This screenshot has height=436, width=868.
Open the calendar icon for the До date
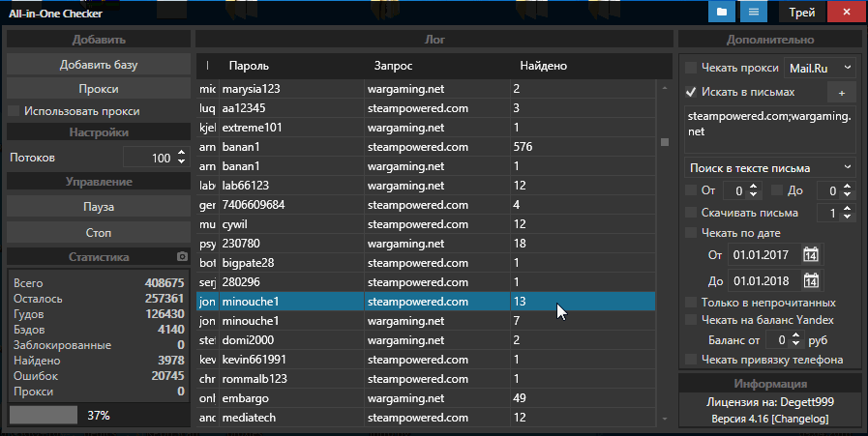(811, 281)
